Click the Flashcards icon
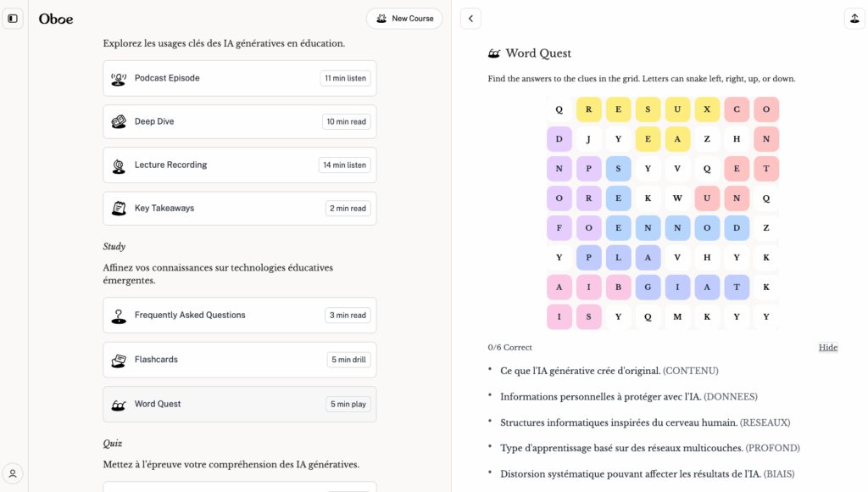The width and height of the screenshot is (868, 492). point(119,361)
